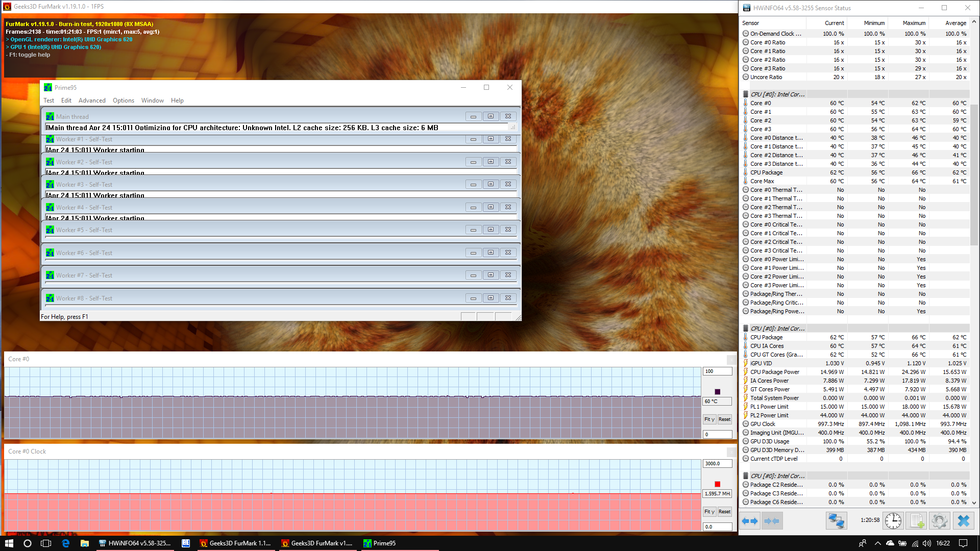Click Fit y button on Core #0 Clock graph

(709, 512)
